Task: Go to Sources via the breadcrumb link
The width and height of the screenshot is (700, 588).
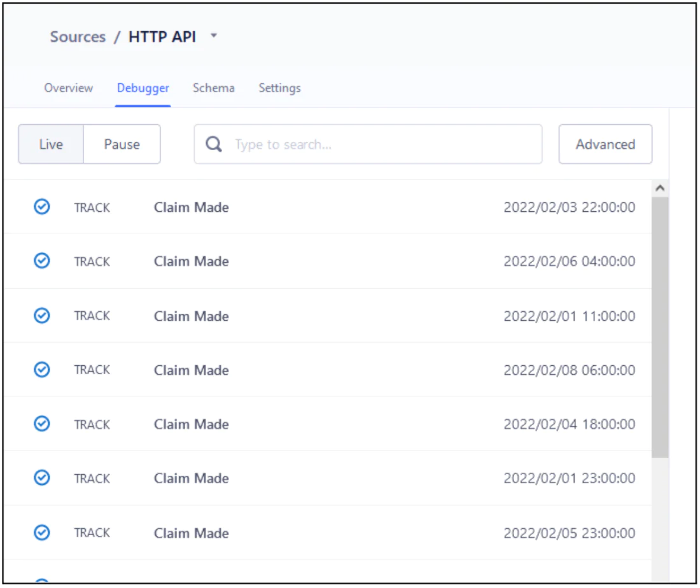Action: (78, 37)
